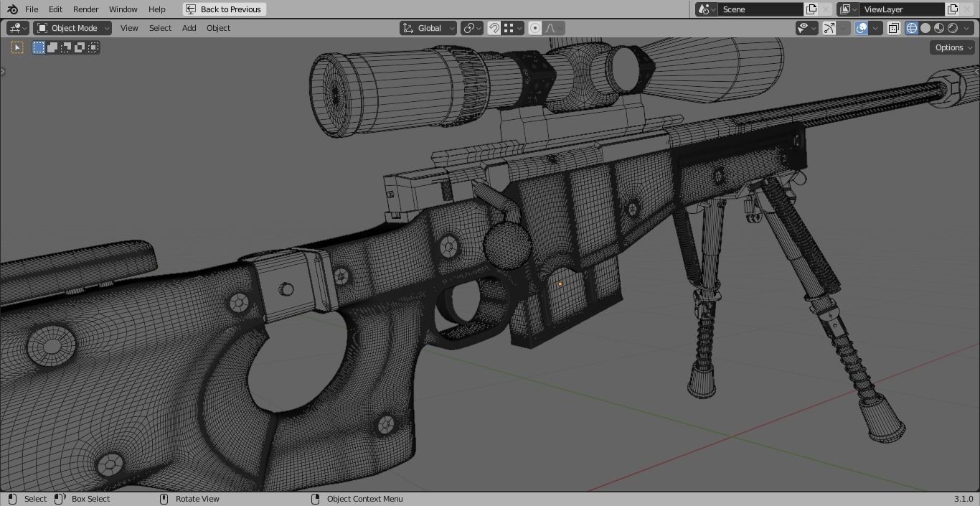
Task: Choose Subtract selection mode icon
Action: pyautogui.click(x=66, y=47)
